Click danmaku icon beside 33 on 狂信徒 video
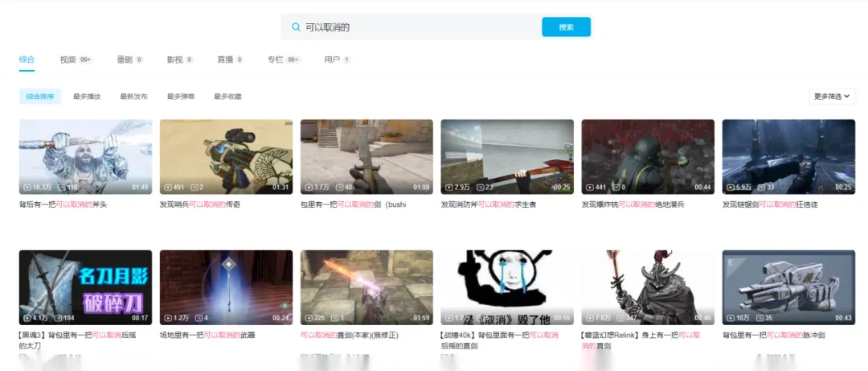 point(762,188)
